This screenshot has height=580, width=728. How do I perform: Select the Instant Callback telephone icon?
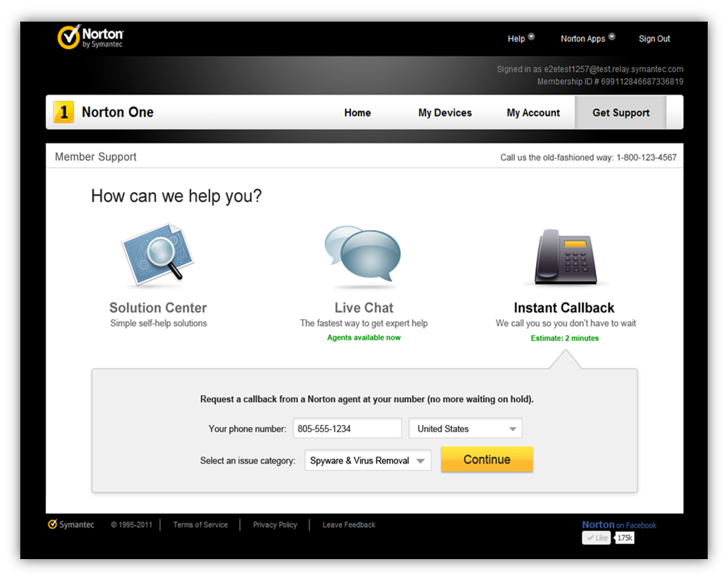click(x=565, y=256)
